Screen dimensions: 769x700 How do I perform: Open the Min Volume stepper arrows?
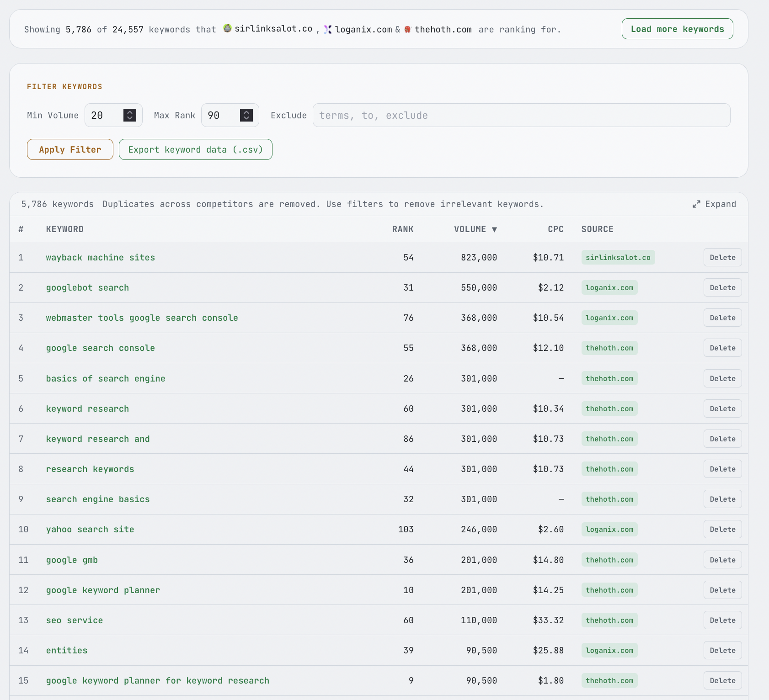[x=130, y=115]
